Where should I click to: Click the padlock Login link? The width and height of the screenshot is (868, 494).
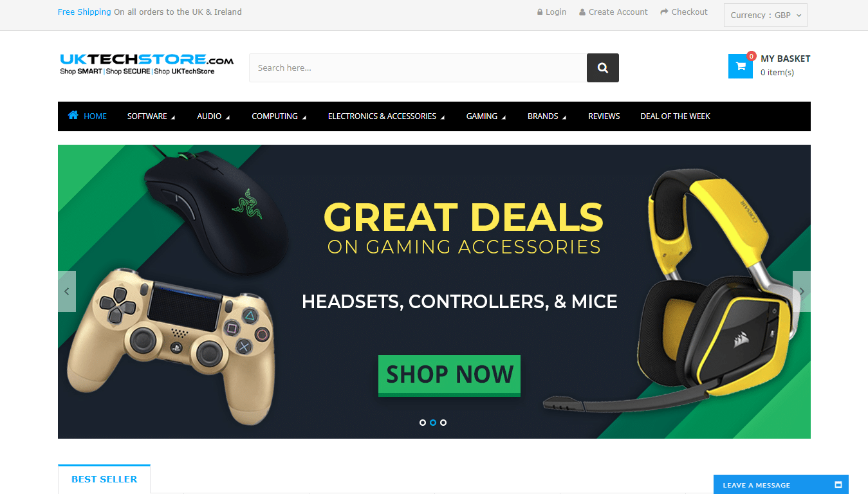552,12
